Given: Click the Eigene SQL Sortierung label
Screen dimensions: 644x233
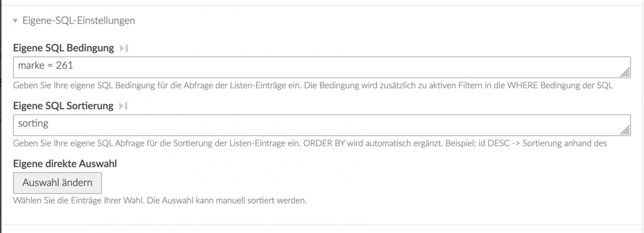Looking at the screenshot, I should 63,106.
